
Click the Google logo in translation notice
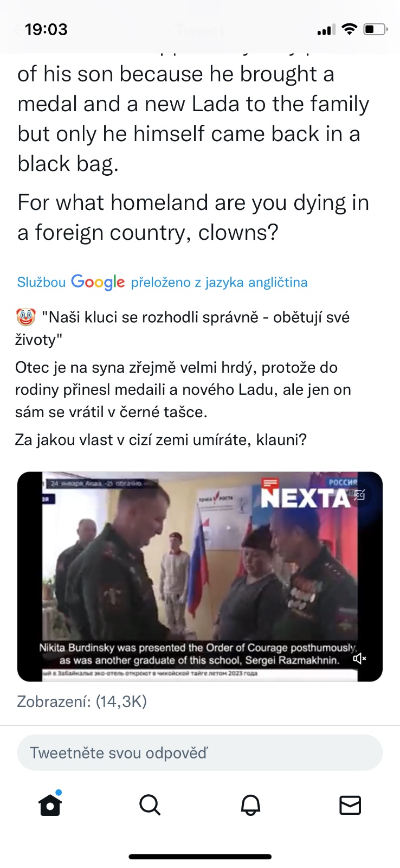point(98,282)
